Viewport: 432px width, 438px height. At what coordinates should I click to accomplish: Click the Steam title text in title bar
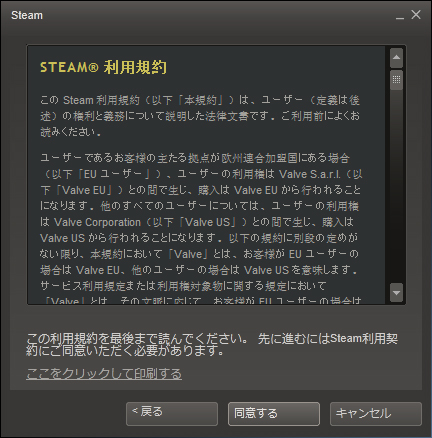[27, 15]
